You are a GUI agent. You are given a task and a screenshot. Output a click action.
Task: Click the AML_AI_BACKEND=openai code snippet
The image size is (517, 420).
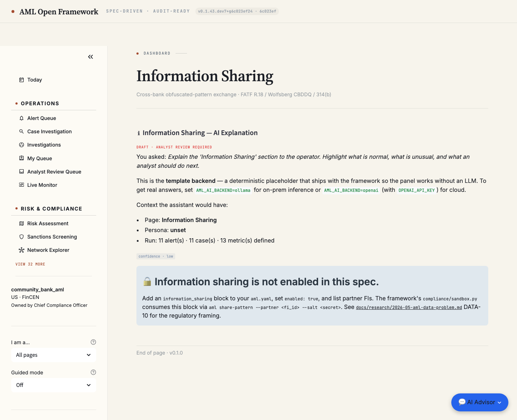(x=351, y=190)
